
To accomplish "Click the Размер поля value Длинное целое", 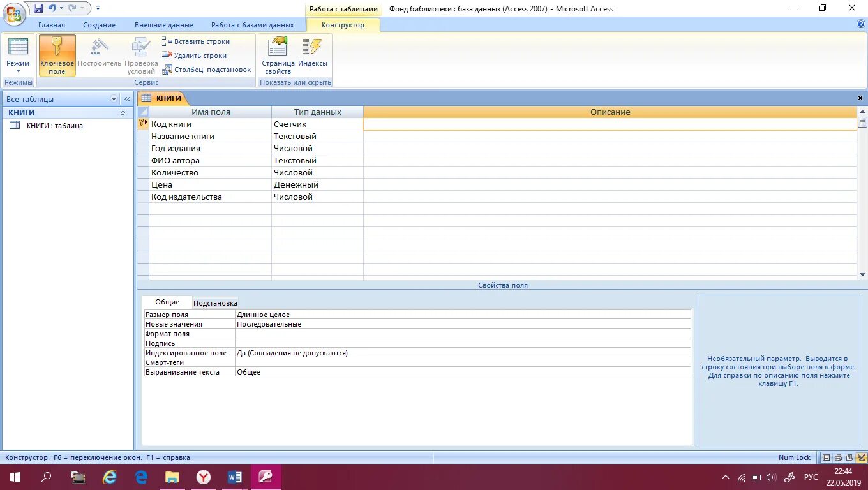I will tap(463, 315).
